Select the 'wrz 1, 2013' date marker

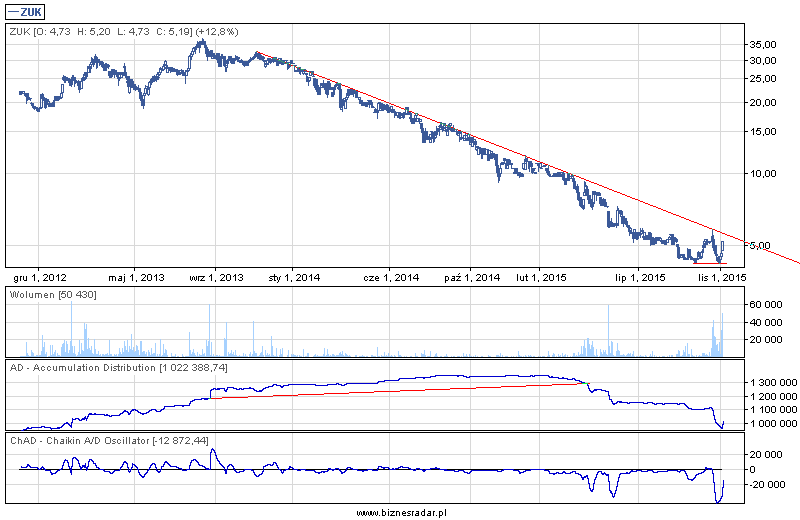(x=216, y=277)
